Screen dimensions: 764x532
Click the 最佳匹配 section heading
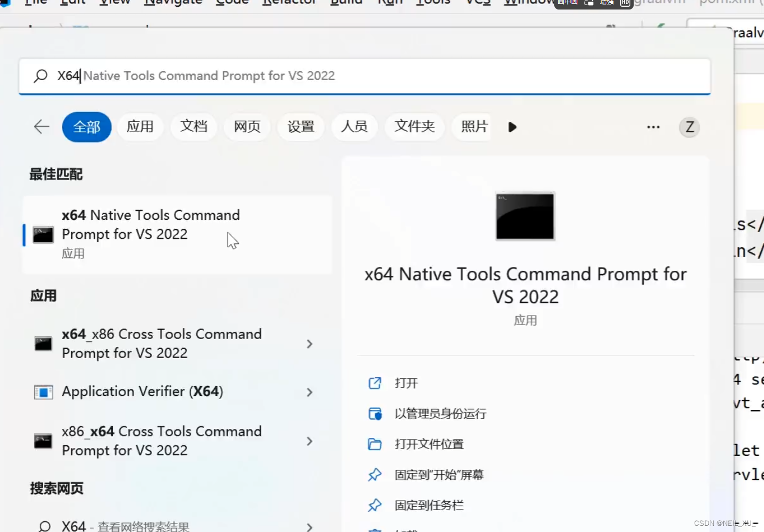click(x=56, y=175)
